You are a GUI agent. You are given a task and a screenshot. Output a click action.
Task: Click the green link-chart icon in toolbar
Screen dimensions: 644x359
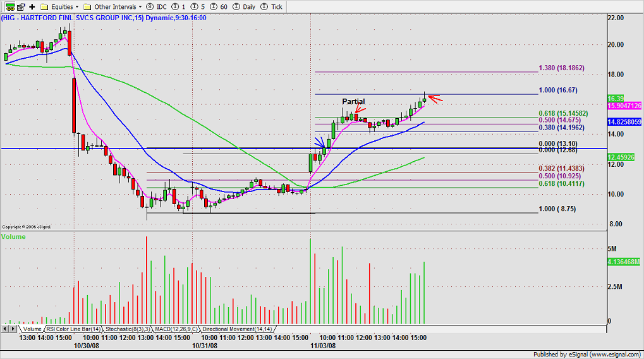coord(10,6)
